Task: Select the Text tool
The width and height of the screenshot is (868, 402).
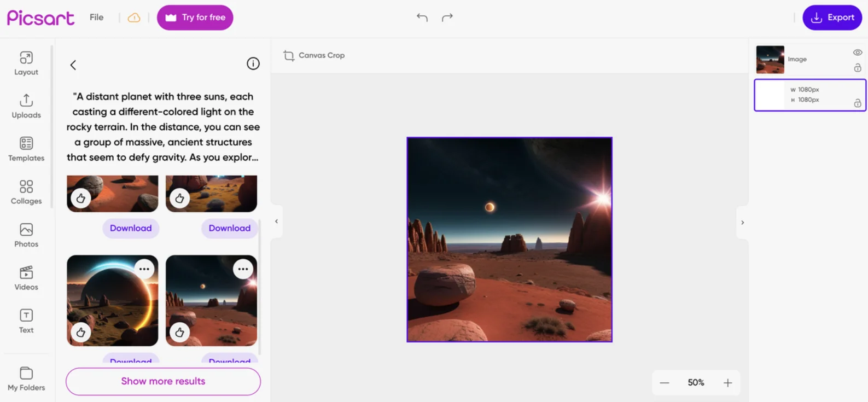Action: (x=26, y=321)
